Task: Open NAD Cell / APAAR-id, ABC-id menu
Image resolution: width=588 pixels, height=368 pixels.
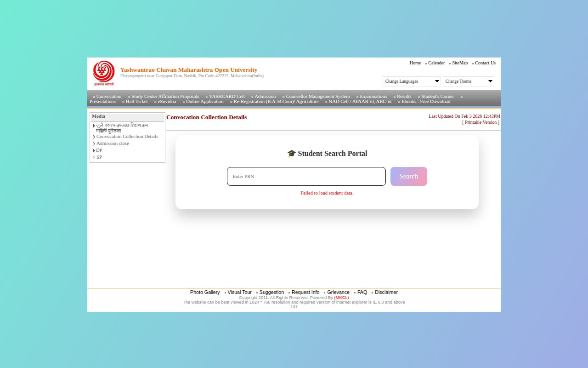Action: pyautogui.click(x=360, y=102)
